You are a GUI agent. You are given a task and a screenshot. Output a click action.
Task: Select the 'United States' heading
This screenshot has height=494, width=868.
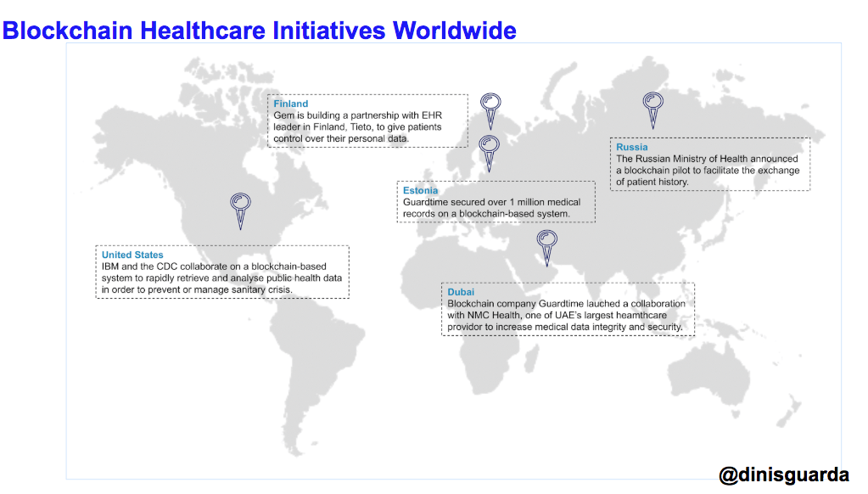tap(132, 255)
